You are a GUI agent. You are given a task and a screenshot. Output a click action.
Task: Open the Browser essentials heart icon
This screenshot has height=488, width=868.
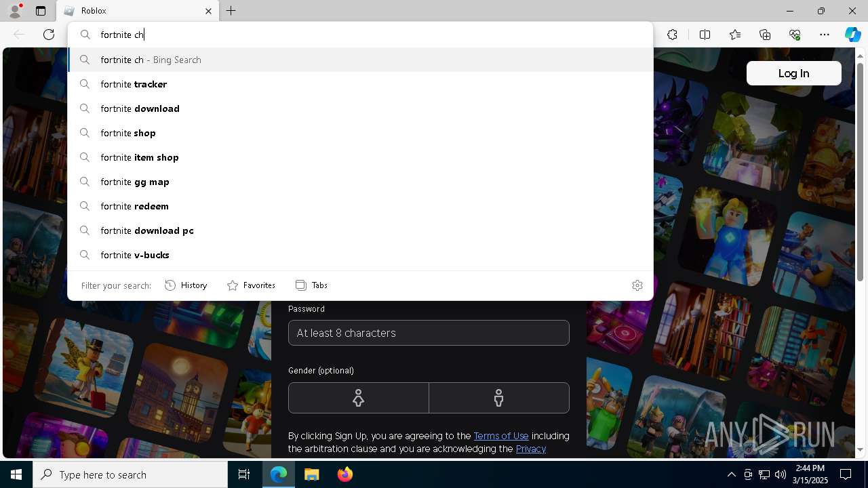[x=795, y=35]
